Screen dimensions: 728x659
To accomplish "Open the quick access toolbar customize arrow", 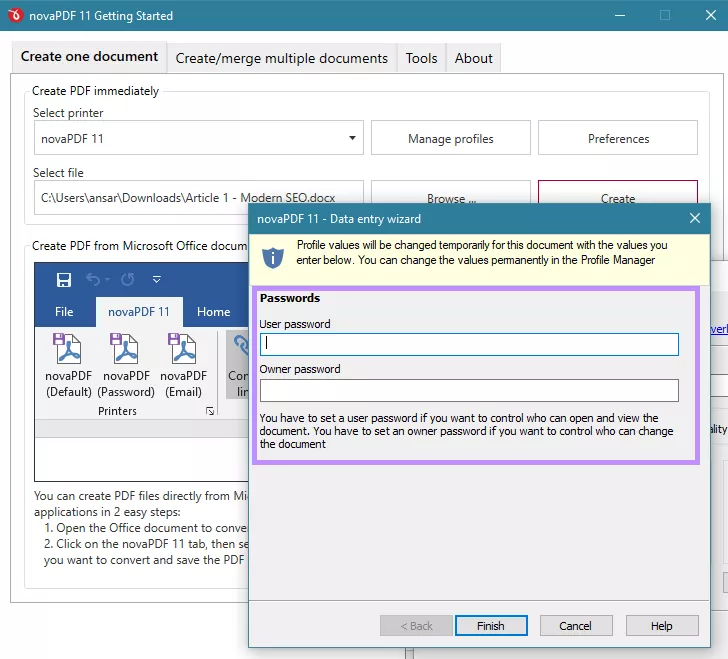I will pyautogui.click(x=157, y=280).
